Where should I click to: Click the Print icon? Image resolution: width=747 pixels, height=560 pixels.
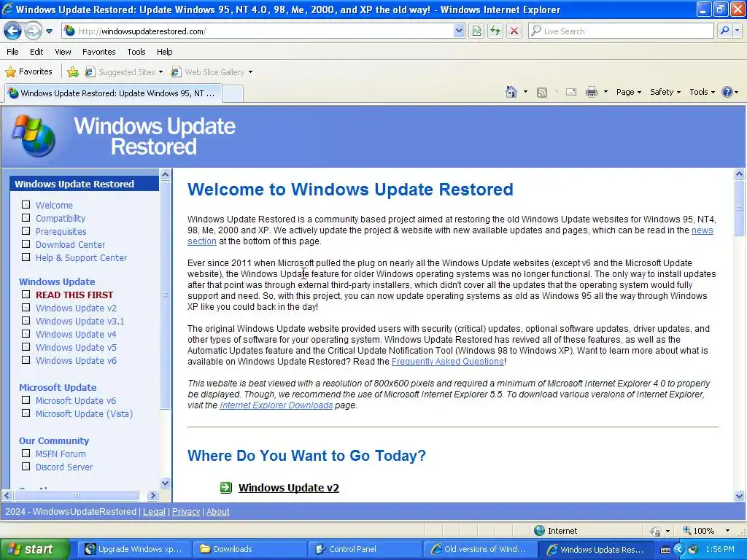pyautogui.click(x=591, y=92)
